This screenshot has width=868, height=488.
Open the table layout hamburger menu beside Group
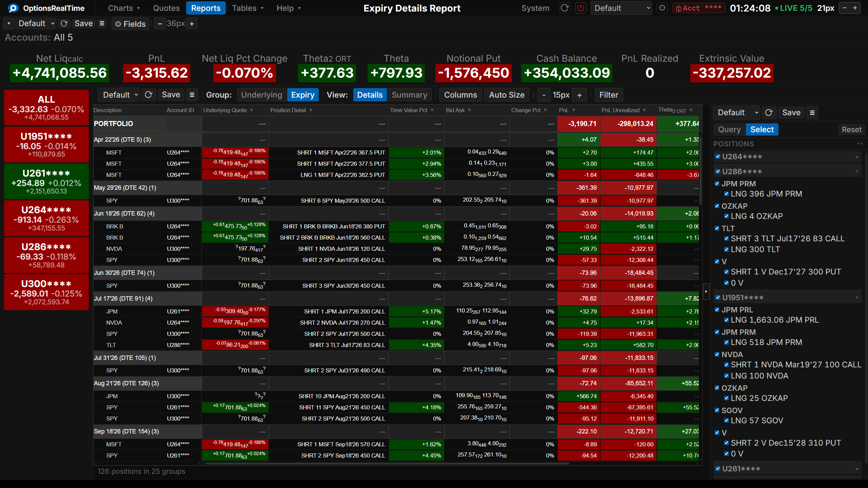[x=192, y=95]
